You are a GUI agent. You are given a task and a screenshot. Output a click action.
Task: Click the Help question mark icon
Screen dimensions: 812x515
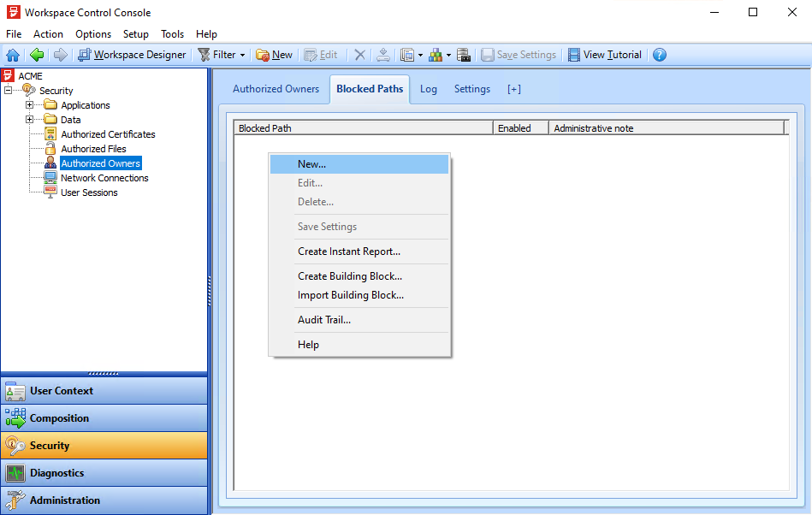(x=659, y=55)
